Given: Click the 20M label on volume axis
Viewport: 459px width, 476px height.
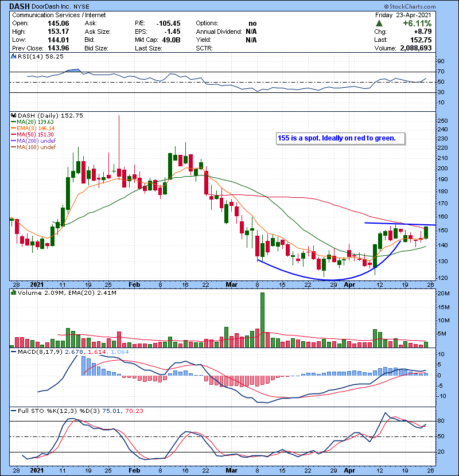Looking at the screenshot, I should pyautogui.click(x=443, y=294).
